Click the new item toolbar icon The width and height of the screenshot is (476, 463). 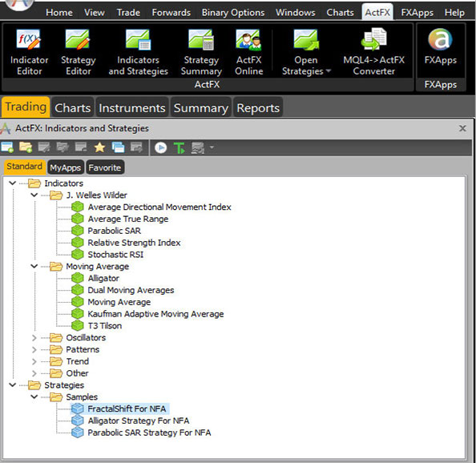(7, 147)
